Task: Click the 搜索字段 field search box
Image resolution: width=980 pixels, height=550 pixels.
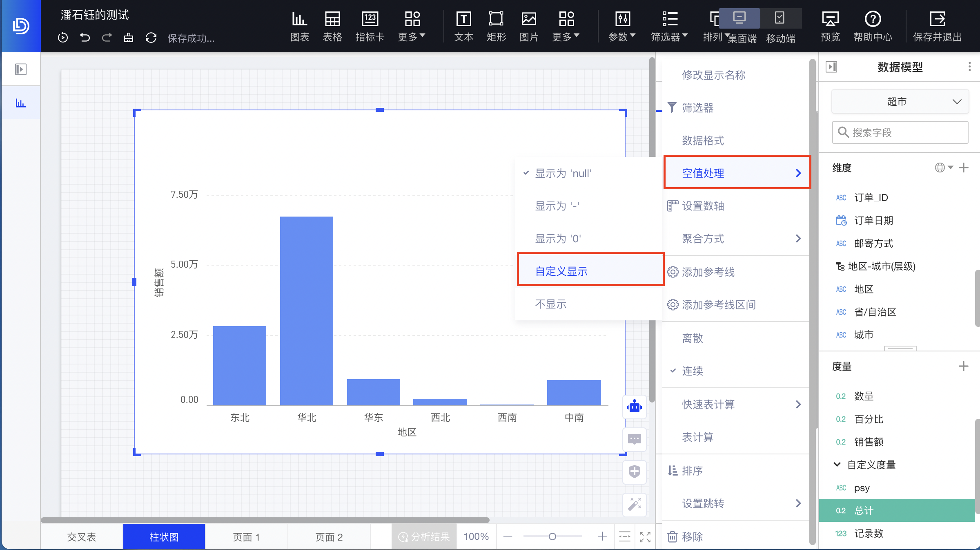Action: [x=900, y=132]
